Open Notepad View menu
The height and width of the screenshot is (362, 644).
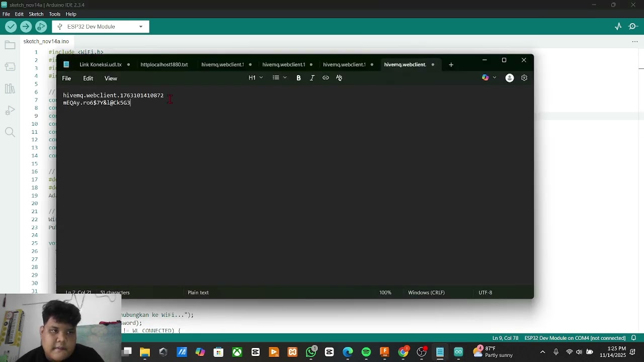click(x=111, y=78)
